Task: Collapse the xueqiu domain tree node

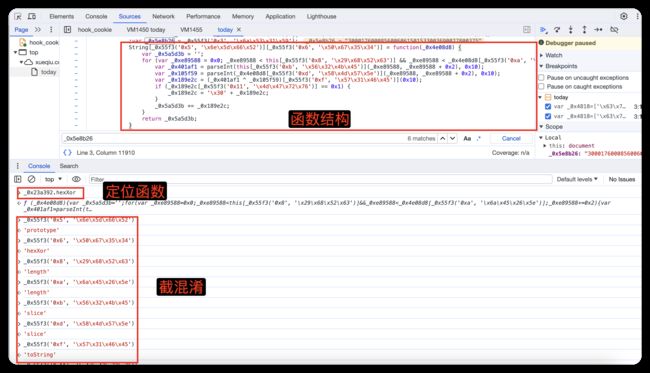Action: tap(21, 62)
